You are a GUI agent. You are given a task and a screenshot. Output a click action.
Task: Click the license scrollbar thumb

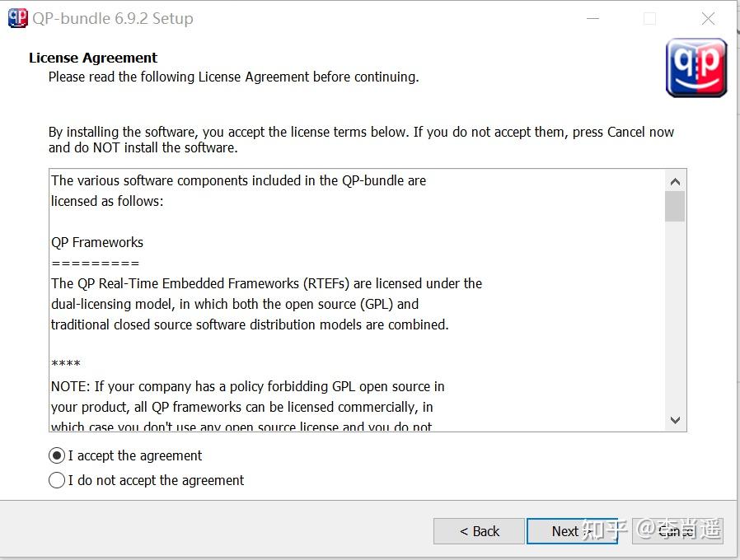[x=675, y=206]
